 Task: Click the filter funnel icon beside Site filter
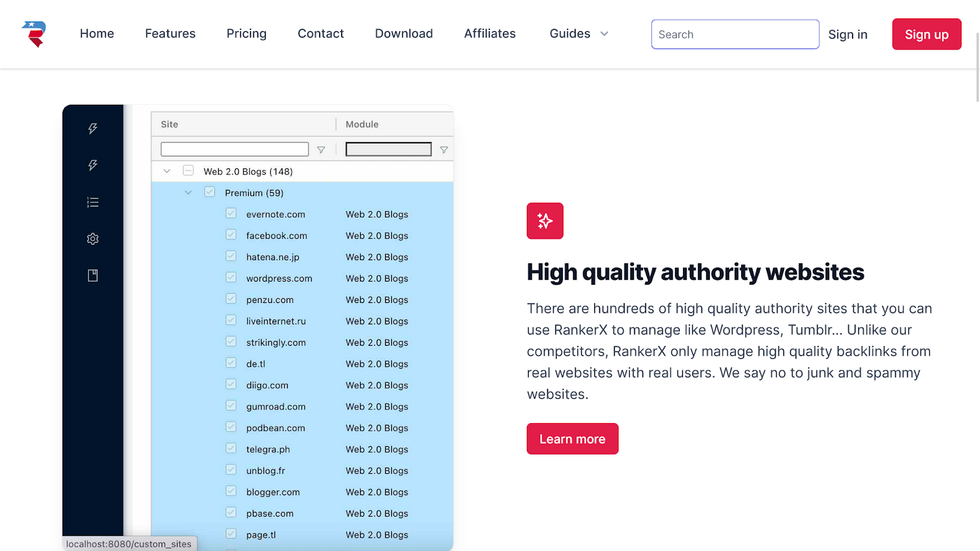(x=321, y=150)
